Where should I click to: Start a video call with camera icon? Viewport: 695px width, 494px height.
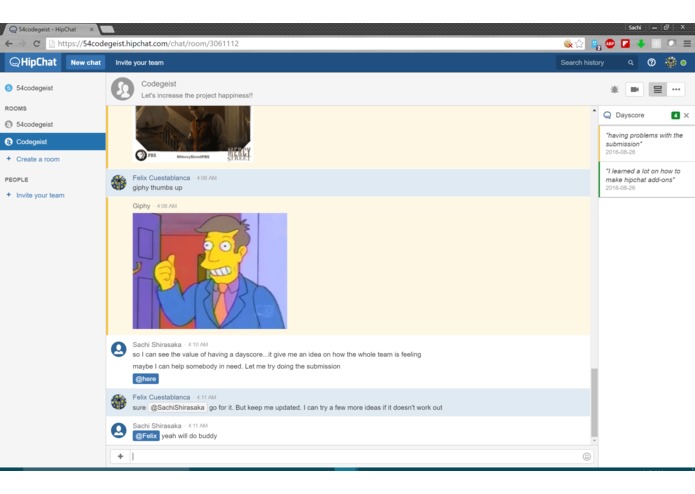tap(634, 89)
